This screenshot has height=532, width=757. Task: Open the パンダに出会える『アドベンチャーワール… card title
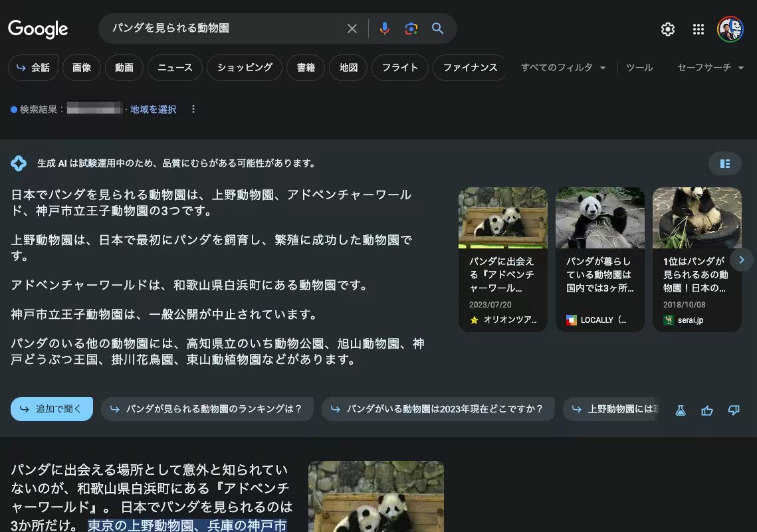pyautogui.click(x=502, y=274)
